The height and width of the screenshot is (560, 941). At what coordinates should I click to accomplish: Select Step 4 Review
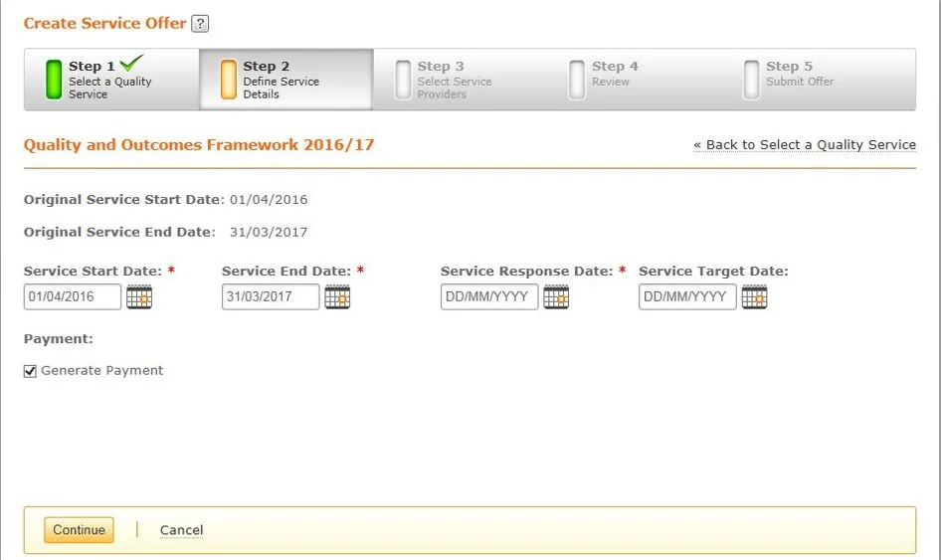coord(635,80)
